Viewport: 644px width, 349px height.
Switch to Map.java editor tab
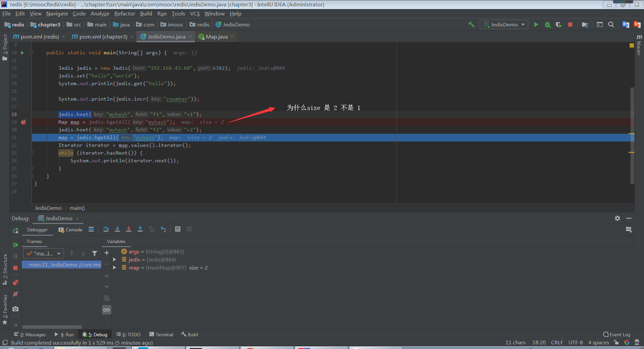pos(216,37)
